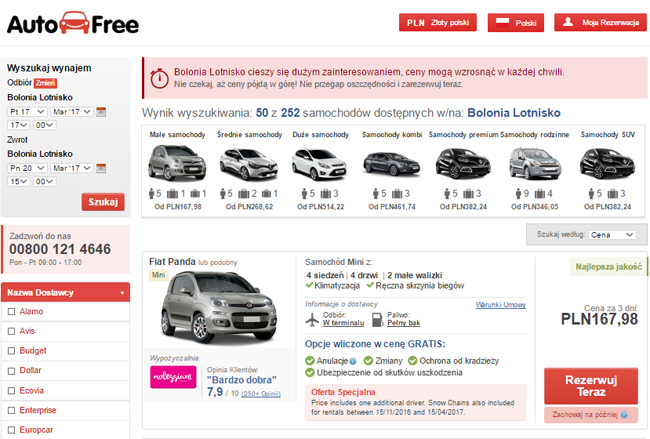This screenshot has width=650, height=439.
Task: Select the Średnie samochody car image
Action: [x=249, y=164]
